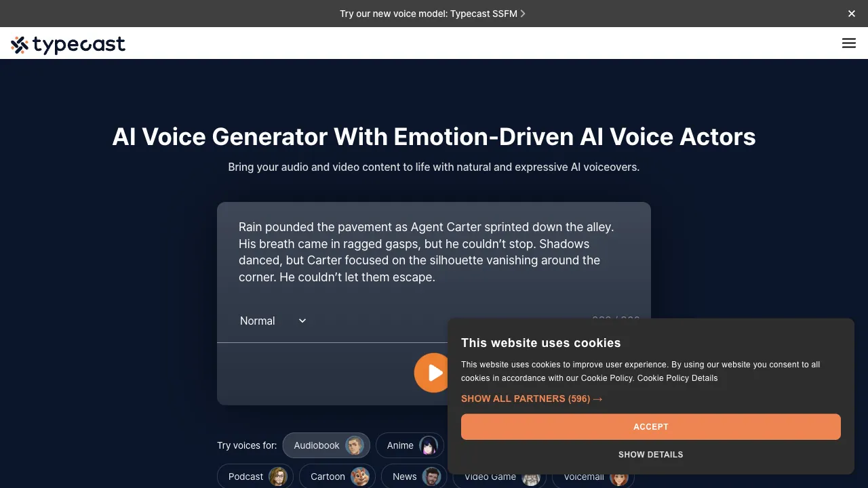Edit the sample text about Agent Carter
The height and width of the screenshot is (488, 868).
[x=434, y=252]
